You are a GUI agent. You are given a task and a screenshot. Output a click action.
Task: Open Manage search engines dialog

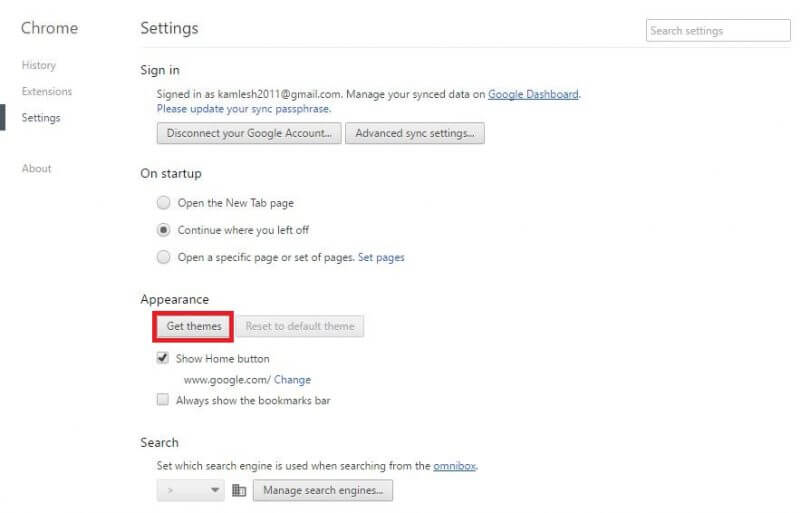coord(323,491)
